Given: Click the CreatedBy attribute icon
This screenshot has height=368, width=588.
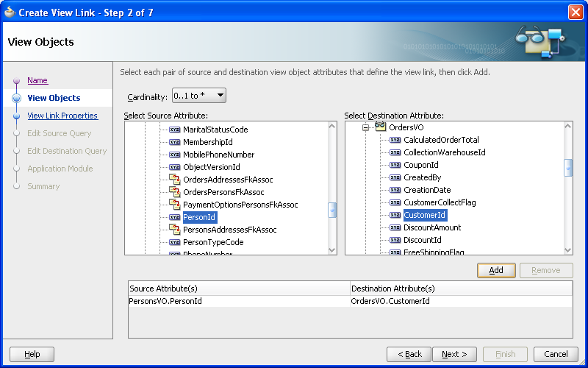Looking at the screenshot, I should tap(395, 177).
